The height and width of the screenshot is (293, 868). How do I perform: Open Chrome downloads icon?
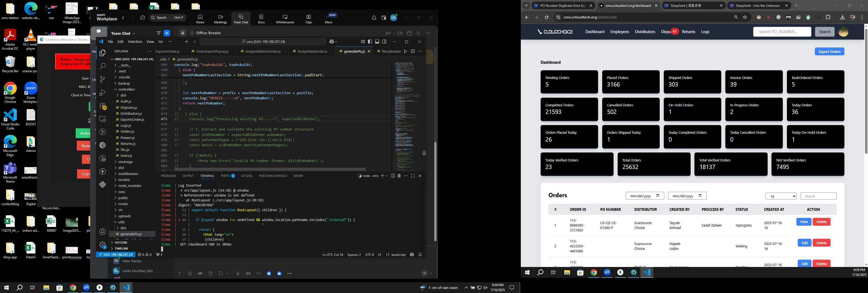[843, 18]
